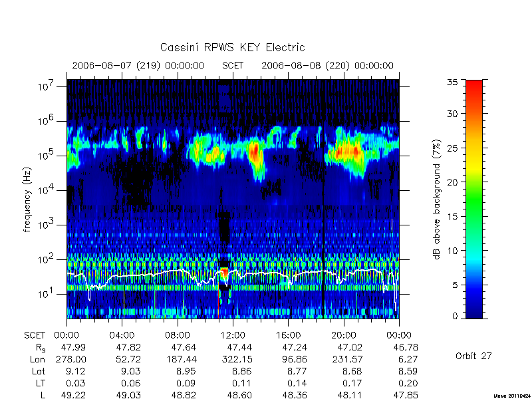
Task: Click the Lat value 9.12
Action: pos(76,372)
